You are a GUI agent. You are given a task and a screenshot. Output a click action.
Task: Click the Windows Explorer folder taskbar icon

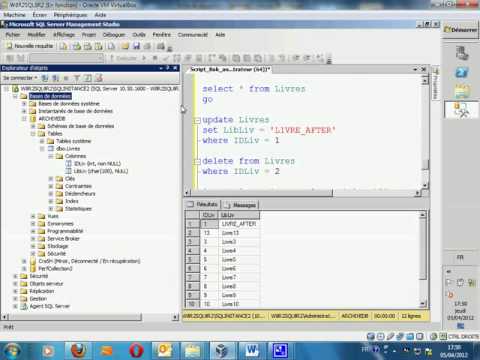click(193, 351)
